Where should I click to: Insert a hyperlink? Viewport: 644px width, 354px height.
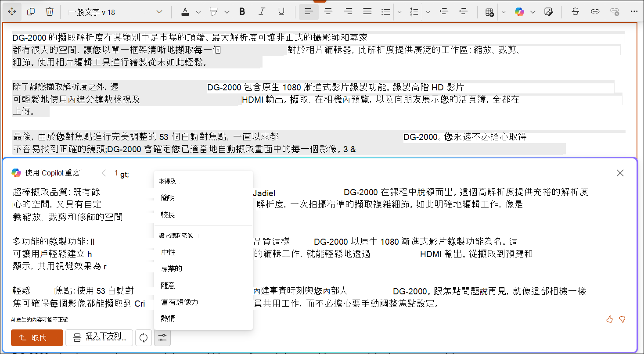[x=595, y=12]
